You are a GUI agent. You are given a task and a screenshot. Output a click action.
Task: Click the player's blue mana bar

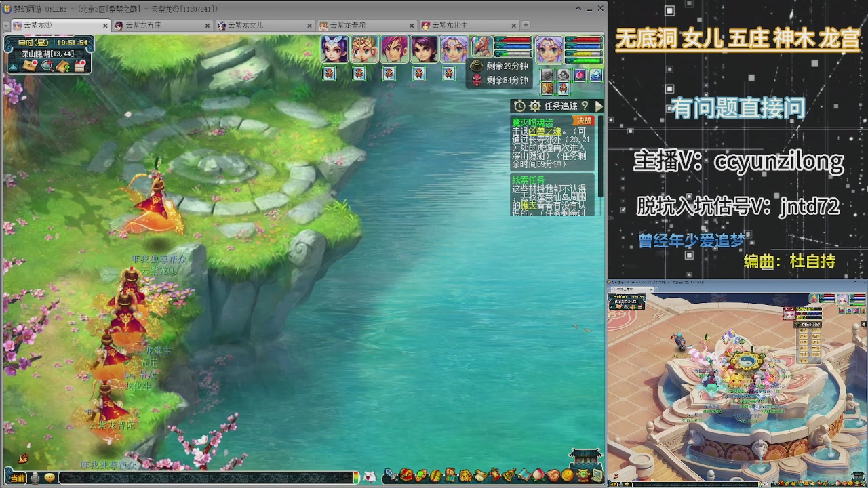click(x=583, y=47)
